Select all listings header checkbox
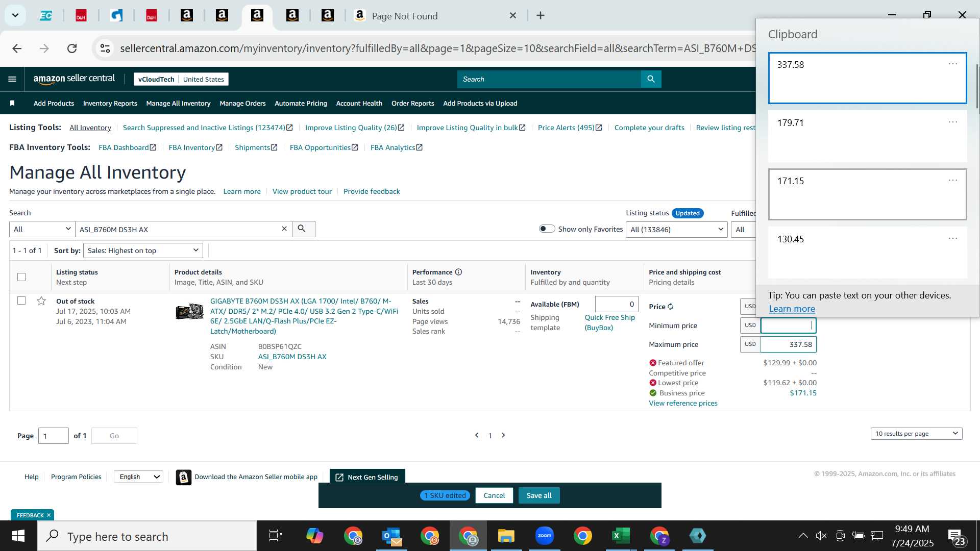 (x=21, y=277)
